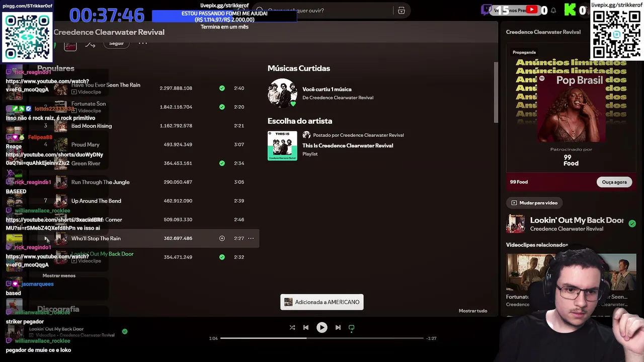Click the artist avatar icon next to 'Postado por'
644x362 pixels.
click(306, 135)
